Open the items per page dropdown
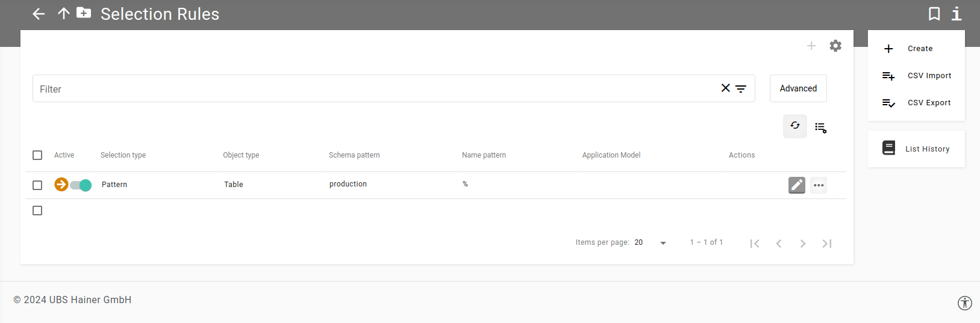The width and height of the screenshot is (980, 323). pos(651,243)
